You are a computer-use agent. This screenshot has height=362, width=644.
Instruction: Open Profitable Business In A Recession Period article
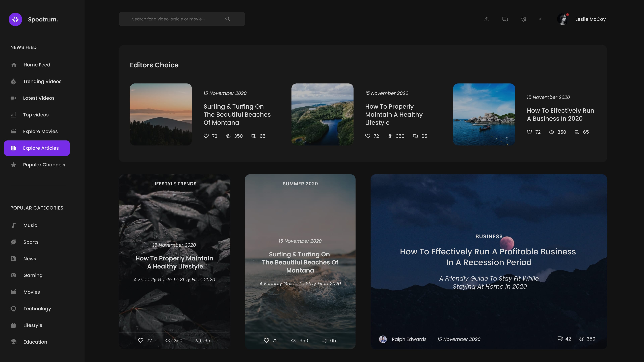(488, 257)
